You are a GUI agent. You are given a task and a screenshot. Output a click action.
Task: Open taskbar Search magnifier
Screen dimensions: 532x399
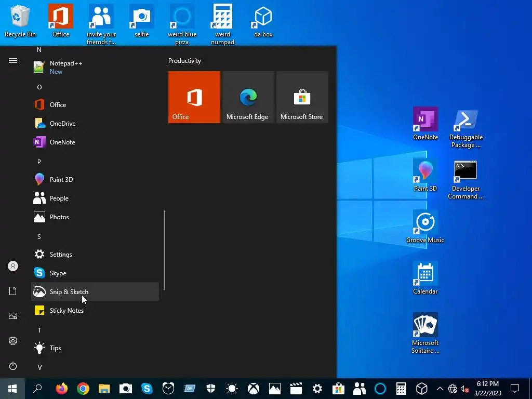pos(37,389)
